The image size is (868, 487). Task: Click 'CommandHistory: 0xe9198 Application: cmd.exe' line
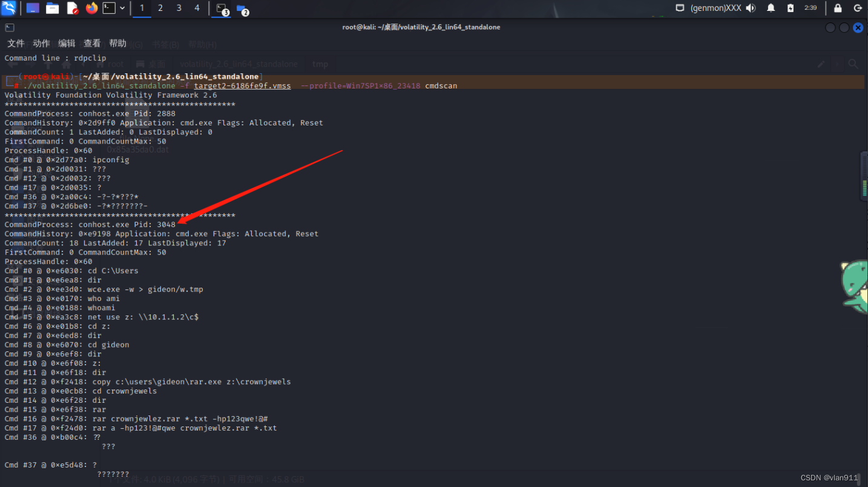click(161, 234)
